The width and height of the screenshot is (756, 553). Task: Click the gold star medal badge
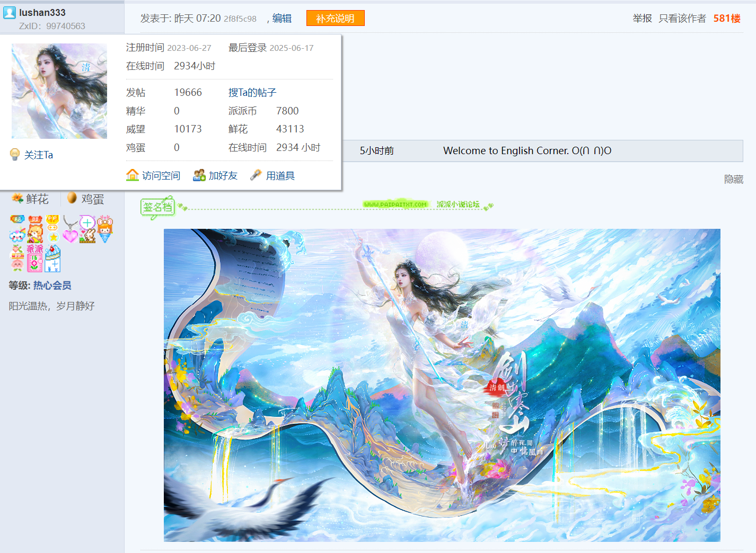52,229
